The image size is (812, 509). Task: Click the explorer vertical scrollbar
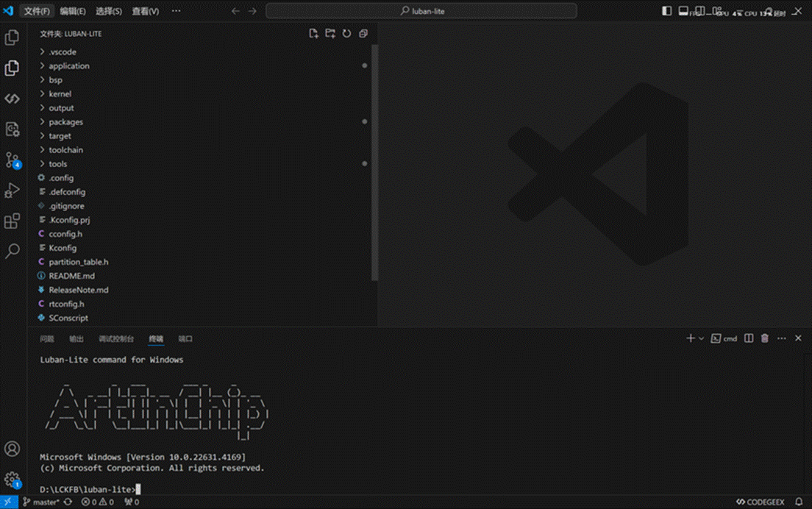coord(375,163)
